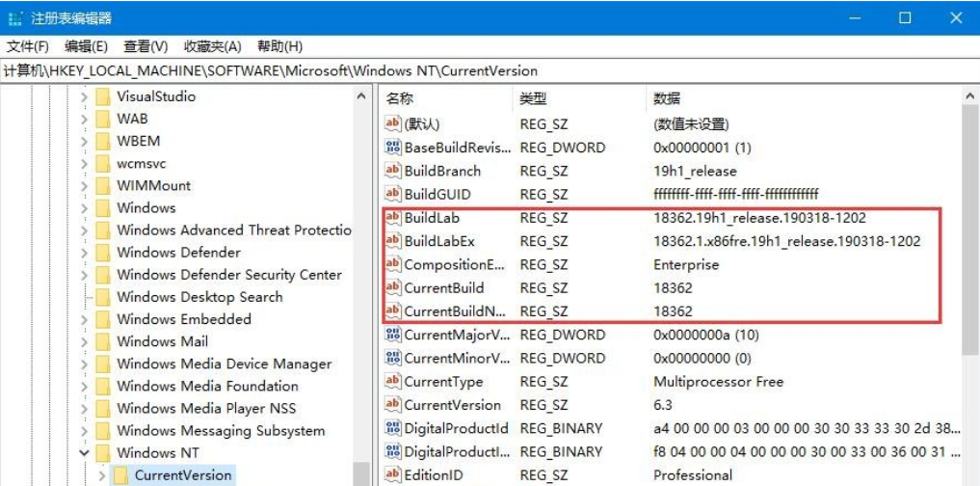The height and width of the screenshot is (486, 980).
Task: Click the string icon beside CurrentBuildN...
Action: click(x=392, y=310)
